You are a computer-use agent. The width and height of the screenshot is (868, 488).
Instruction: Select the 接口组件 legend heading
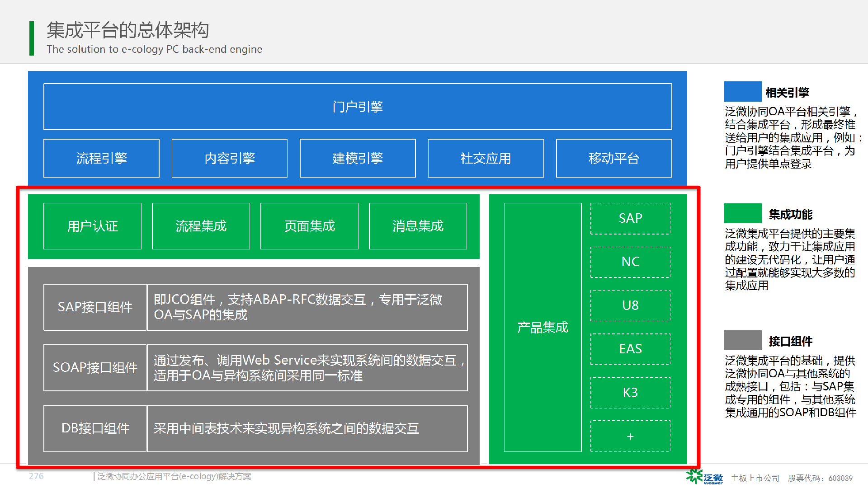click(791, 341)
